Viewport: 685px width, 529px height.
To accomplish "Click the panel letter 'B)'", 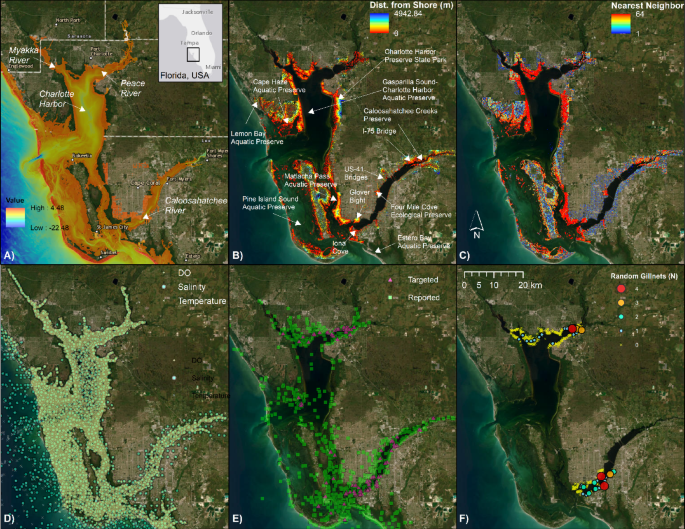I will point(237,256).
